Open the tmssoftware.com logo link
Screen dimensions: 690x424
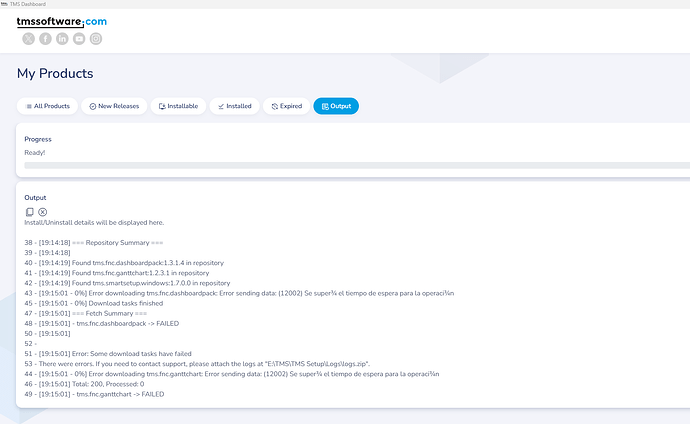(x=62, y=22)
